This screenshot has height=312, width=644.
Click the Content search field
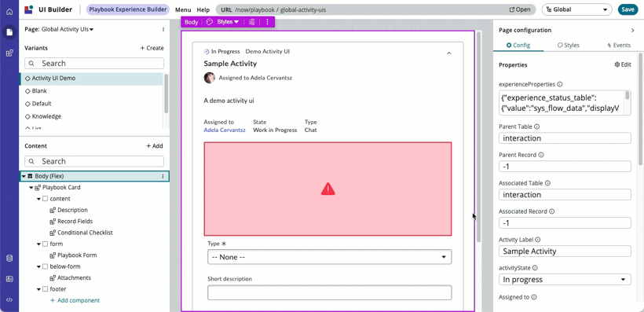coord(94,161)
